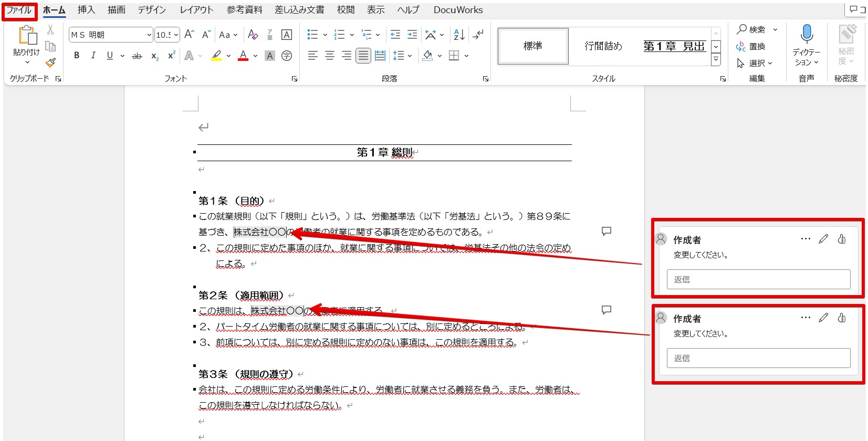The image size is (868, 441).
Task: Click the comment balloon beside 第1条 paragraph
Action: point(606,231)
